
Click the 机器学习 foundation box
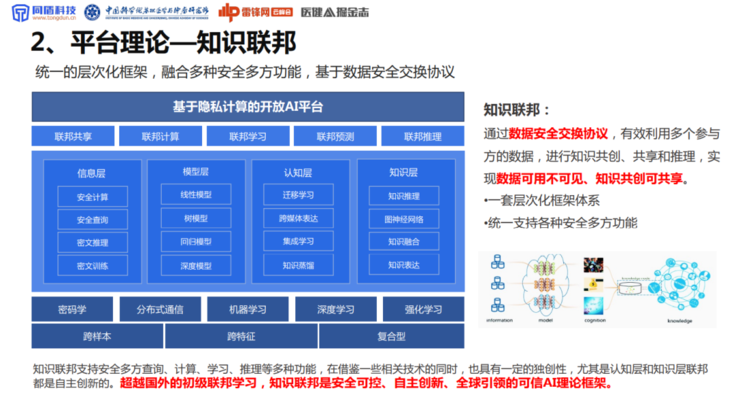click(248, 310)
